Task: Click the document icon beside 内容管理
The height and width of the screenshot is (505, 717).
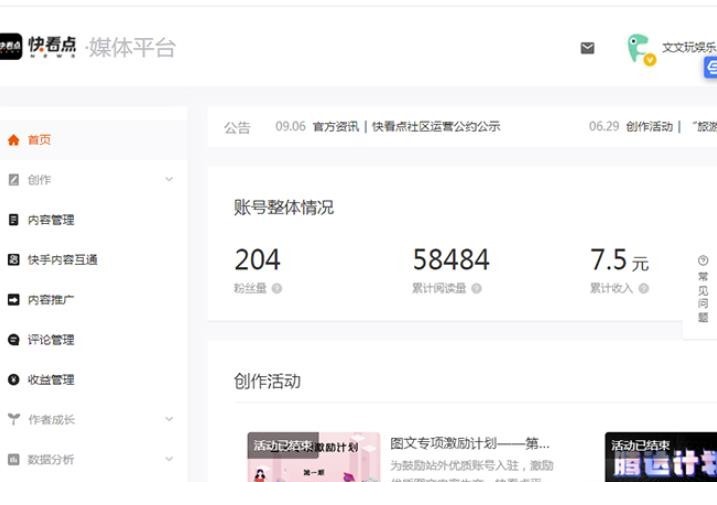Action: 14,220
